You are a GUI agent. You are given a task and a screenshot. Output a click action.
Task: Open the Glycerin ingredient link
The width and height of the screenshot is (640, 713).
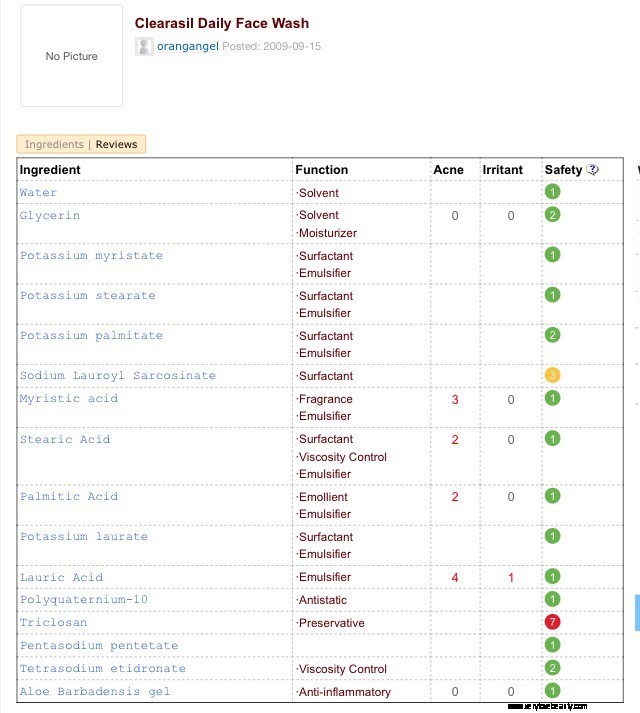(50, 216)
